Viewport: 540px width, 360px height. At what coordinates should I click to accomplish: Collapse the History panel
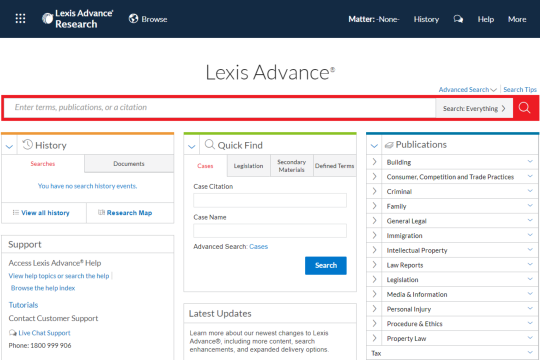coord(10,147)
